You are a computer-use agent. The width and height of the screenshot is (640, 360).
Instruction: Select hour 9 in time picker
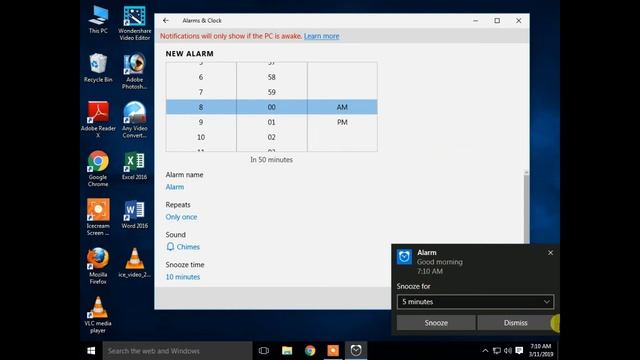201,122
